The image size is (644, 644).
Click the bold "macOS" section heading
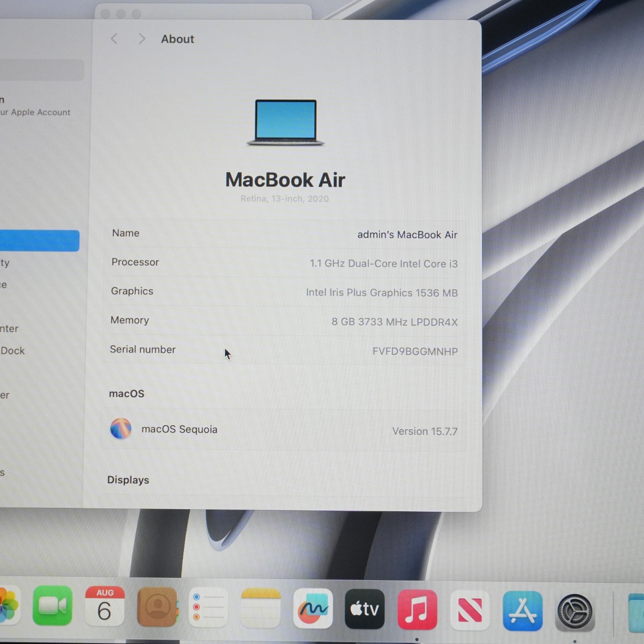click(x=127, y=394)
